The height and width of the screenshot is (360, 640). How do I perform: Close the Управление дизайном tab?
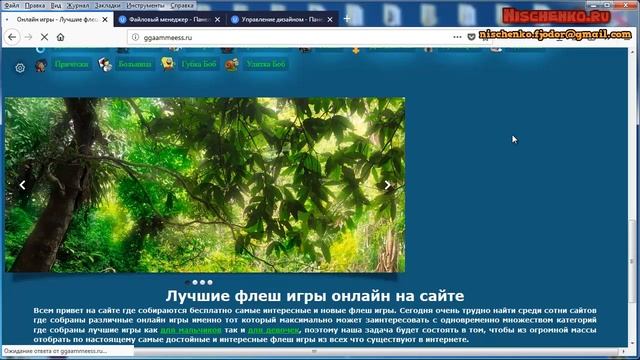coord(330,19)
